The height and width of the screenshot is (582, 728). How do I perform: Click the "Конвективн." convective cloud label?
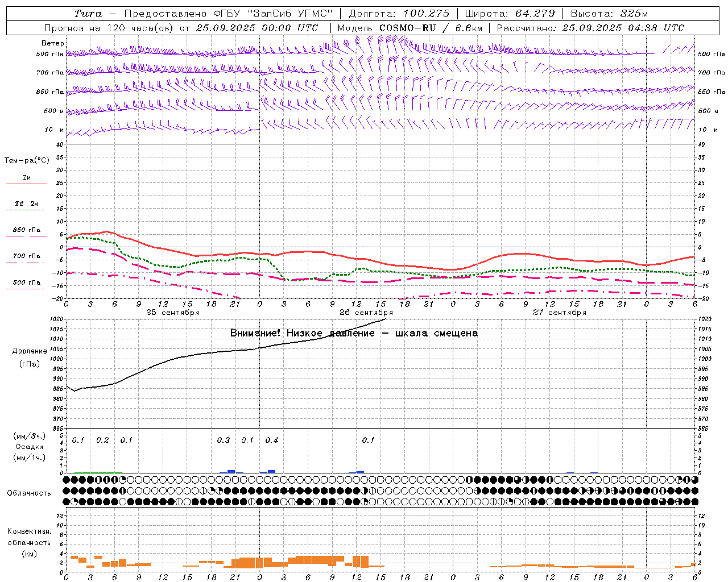[x=29, y=531]
